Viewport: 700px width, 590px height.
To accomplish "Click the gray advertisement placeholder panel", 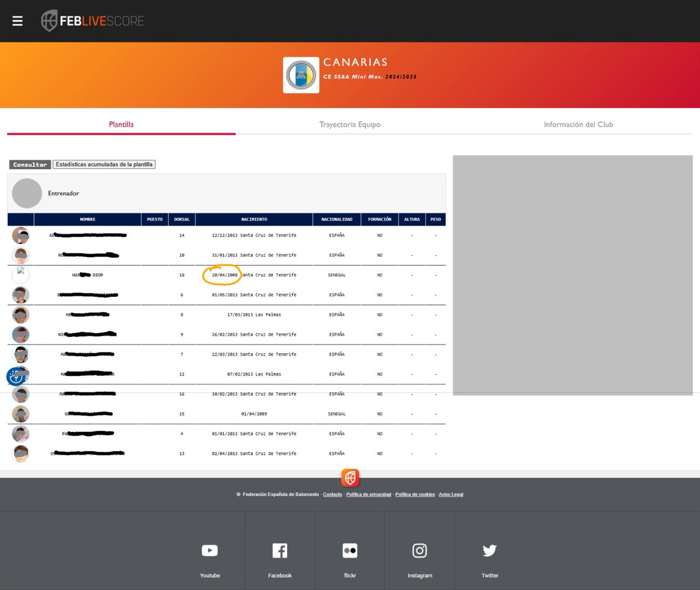I will pos(573,275).
